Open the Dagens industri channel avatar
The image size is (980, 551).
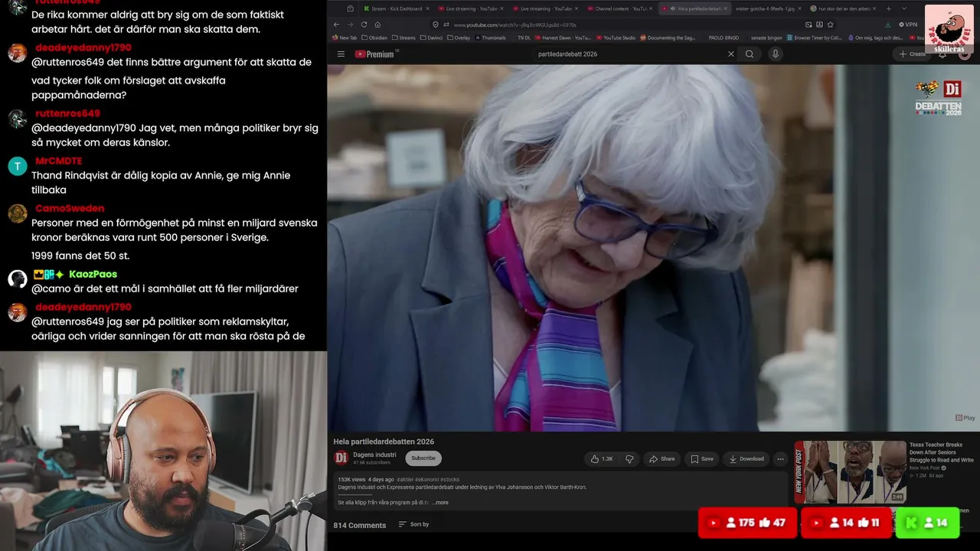[341, 458]
